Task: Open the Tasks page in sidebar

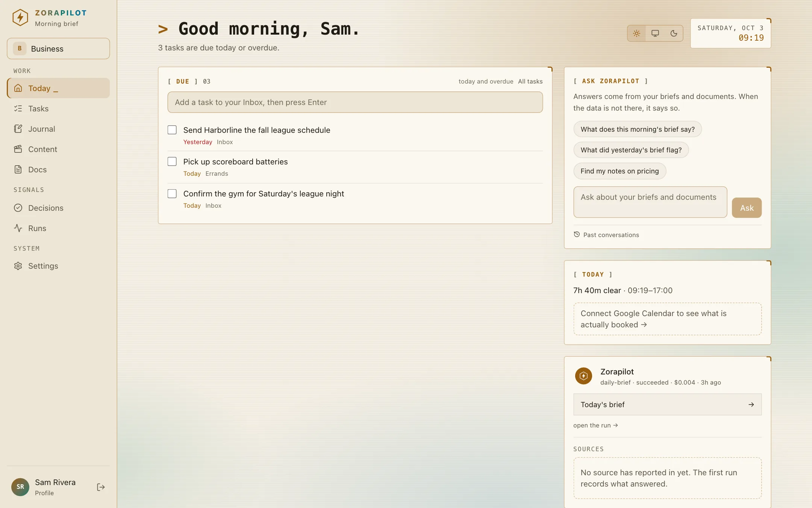Action: tap(58, 108)
